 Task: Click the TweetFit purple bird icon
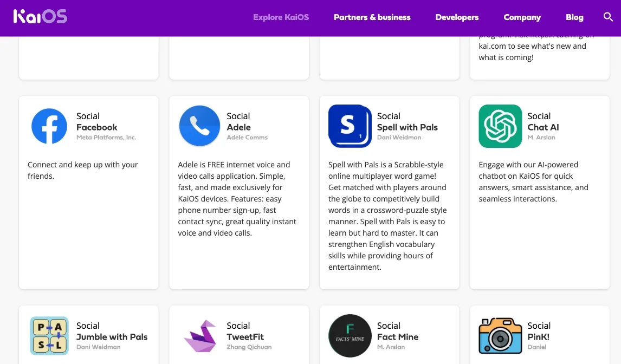pos(199,336)
